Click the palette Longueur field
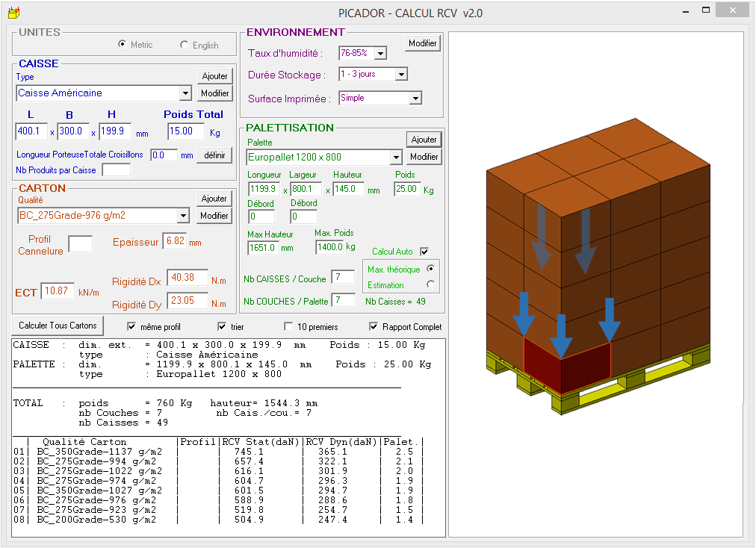The height and width of the screenshot is (548, 756). click(264, 189)
